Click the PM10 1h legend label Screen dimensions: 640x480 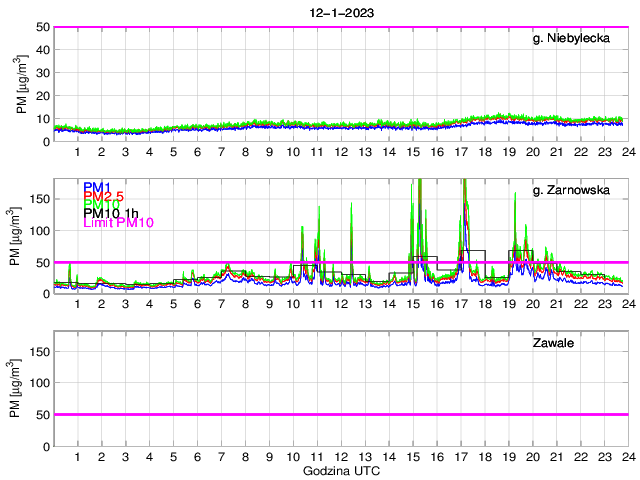coord(110,213)
